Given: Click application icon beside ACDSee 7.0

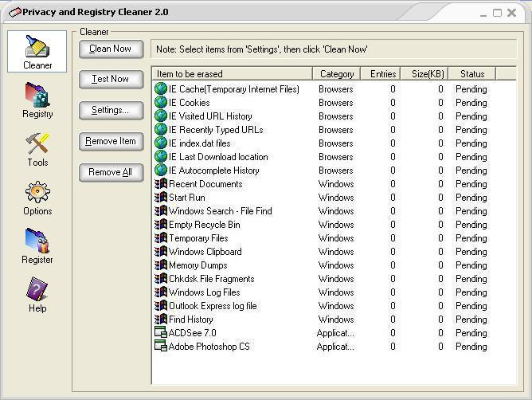Looking at the screenshot, I should point(161,332).
